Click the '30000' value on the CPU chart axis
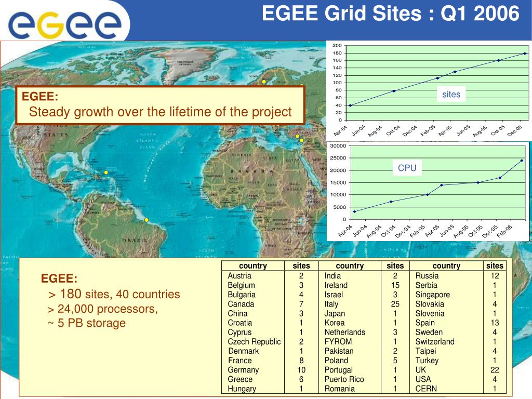532x399 pixels. (338, 146)
